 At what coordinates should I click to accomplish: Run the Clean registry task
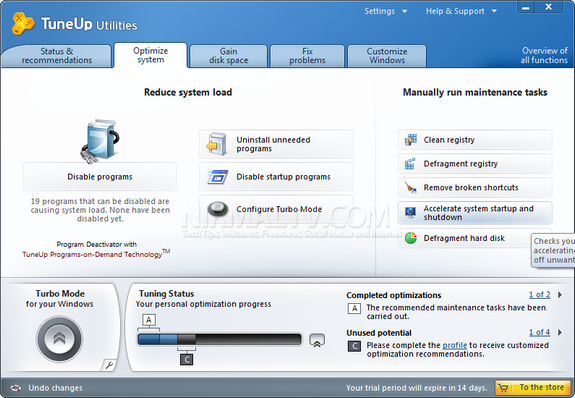475,140
